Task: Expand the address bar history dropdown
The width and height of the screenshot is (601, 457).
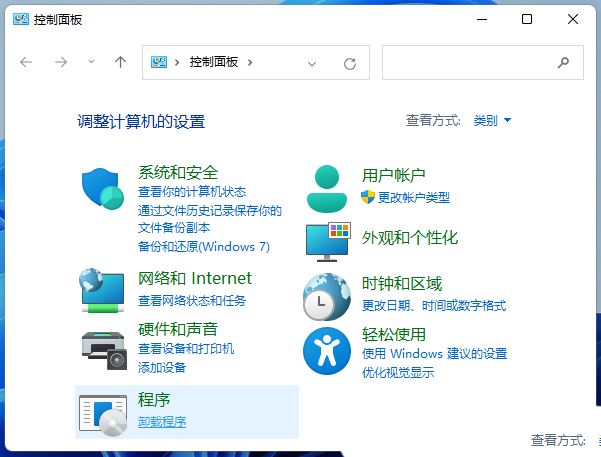Action: coord(312,64)
